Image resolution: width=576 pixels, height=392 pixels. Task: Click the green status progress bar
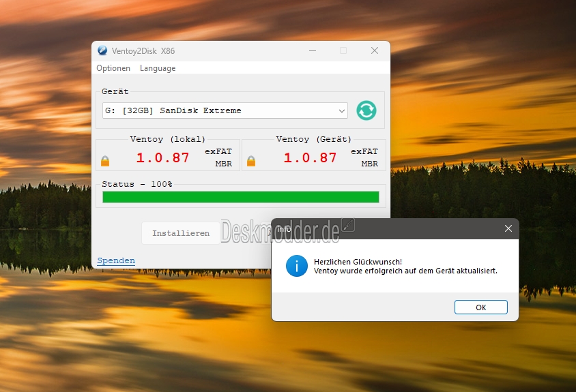pos(241,197)
